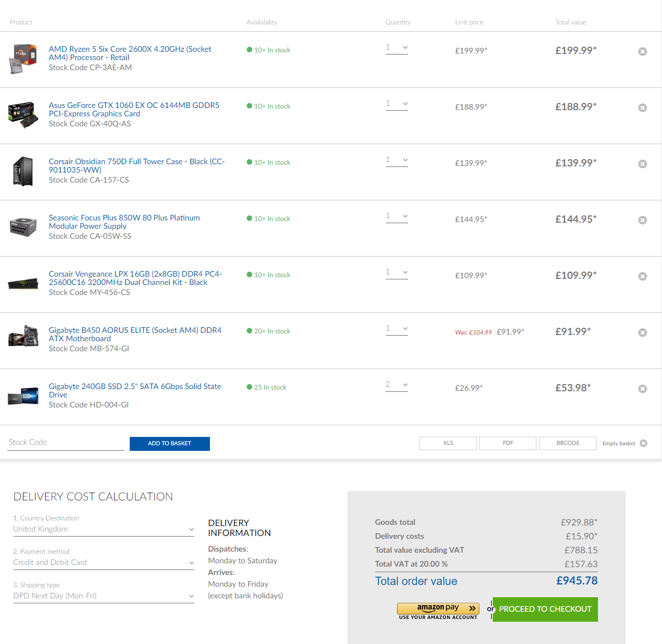Change quantity for Gigabyte 240GB SSD
Image resolution: width=662 pixels, height=644 pixels.
[x=397, y=385]
